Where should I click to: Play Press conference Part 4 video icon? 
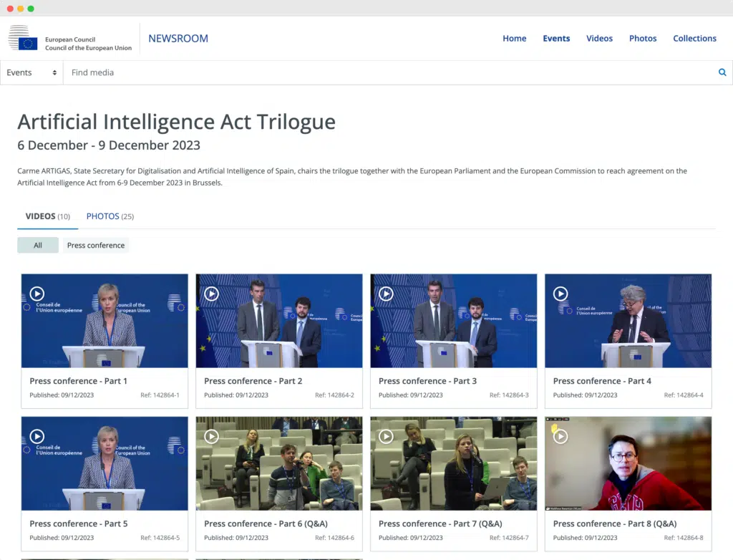[560, 294]
